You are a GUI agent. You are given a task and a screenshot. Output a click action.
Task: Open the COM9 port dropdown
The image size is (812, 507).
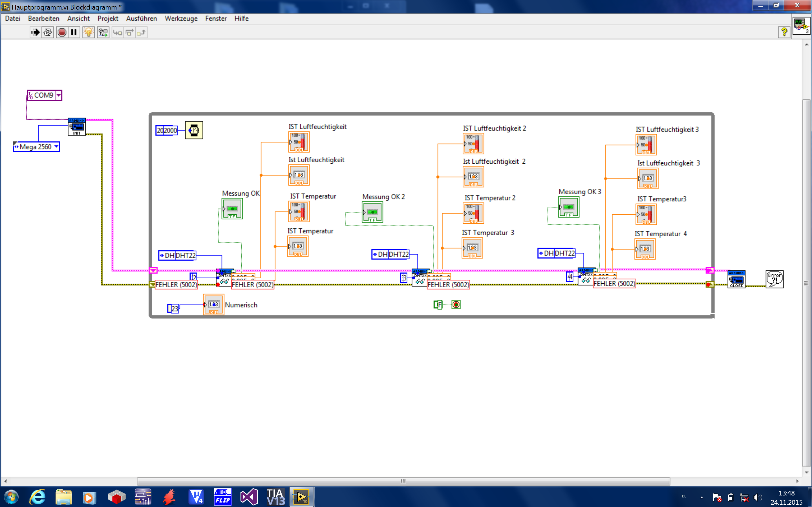(59, 95)
